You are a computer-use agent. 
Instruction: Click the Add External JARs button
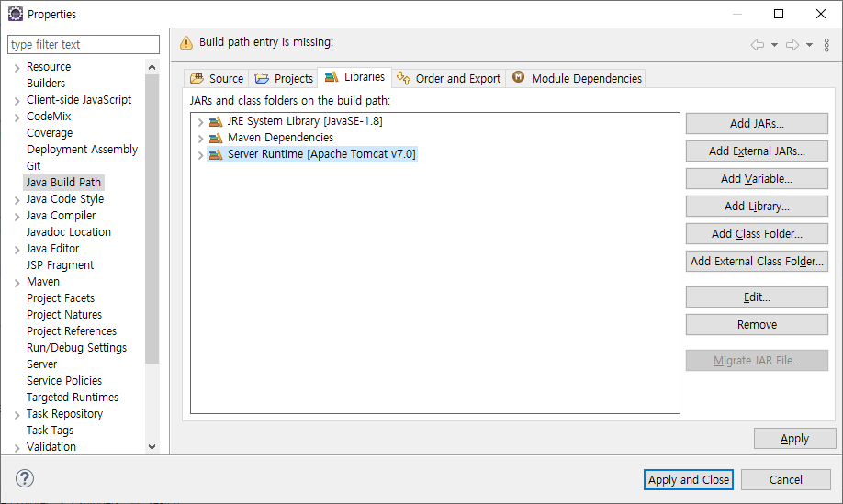(x=757, y=151)
